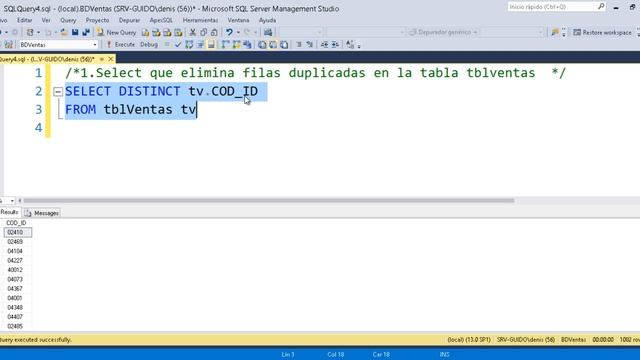This screenshot has height=360, width=640.
Task: Collapse the SELECT statement outline box
Action: click(x=58, y=91)
